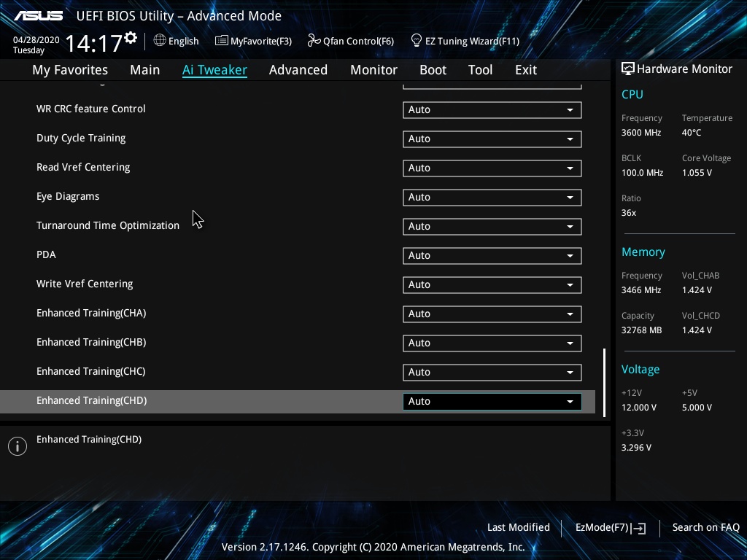Open Enhanced Training(CHB) dropdown

[x=492, y=343]
